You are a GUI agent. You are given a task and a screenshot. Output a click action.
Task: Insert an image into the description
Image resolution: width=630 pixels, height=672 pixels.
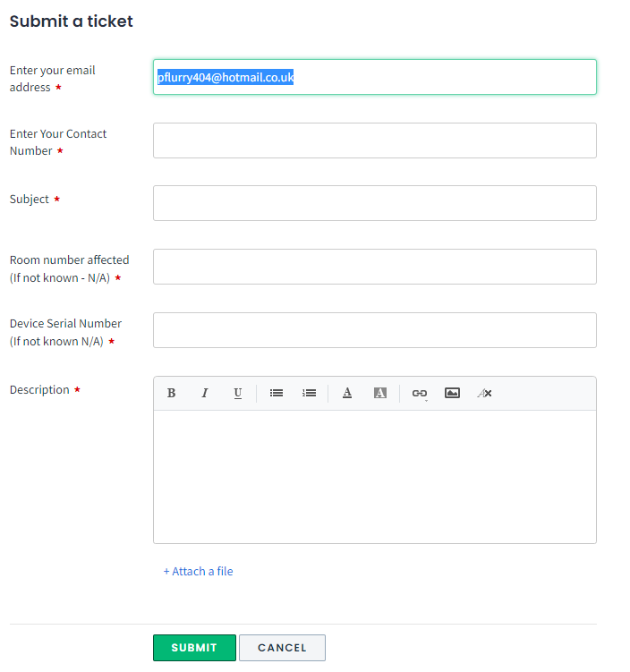(452, 393)
